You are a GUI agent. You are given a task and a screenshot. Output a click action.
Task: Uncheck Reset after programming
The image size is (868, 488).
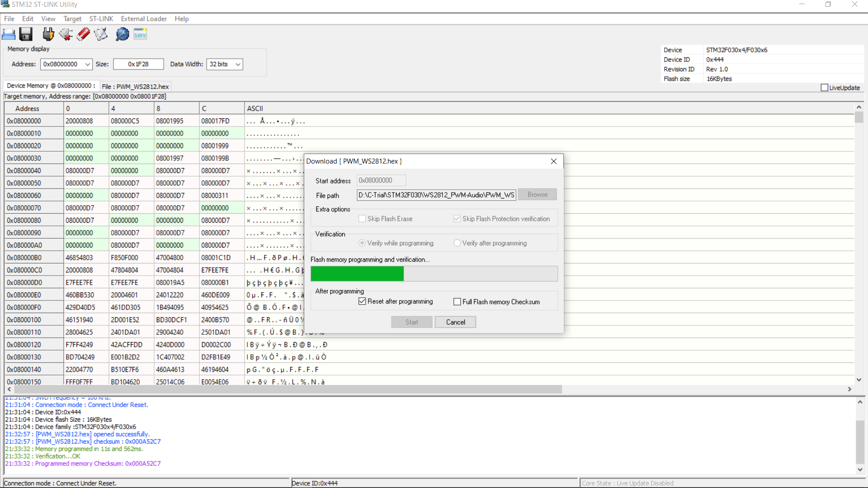[x=362, y=301]
